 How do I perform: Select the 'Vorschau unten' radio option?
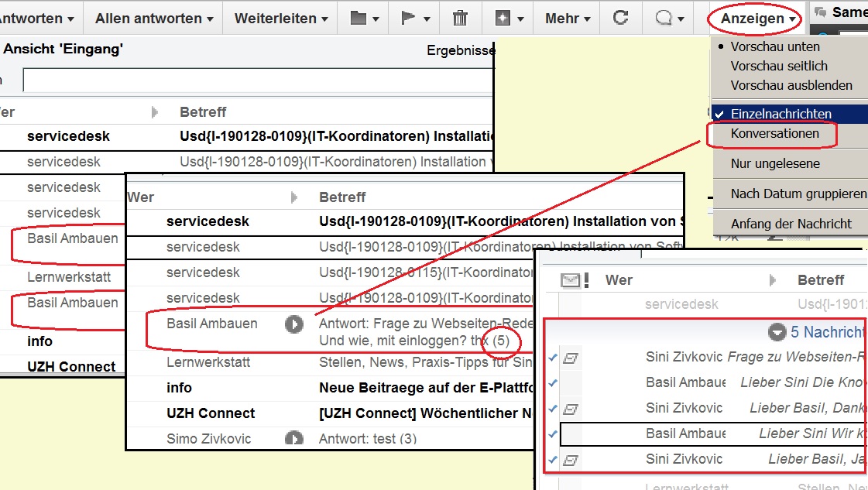pyautogui.click(x=774, y=46)
